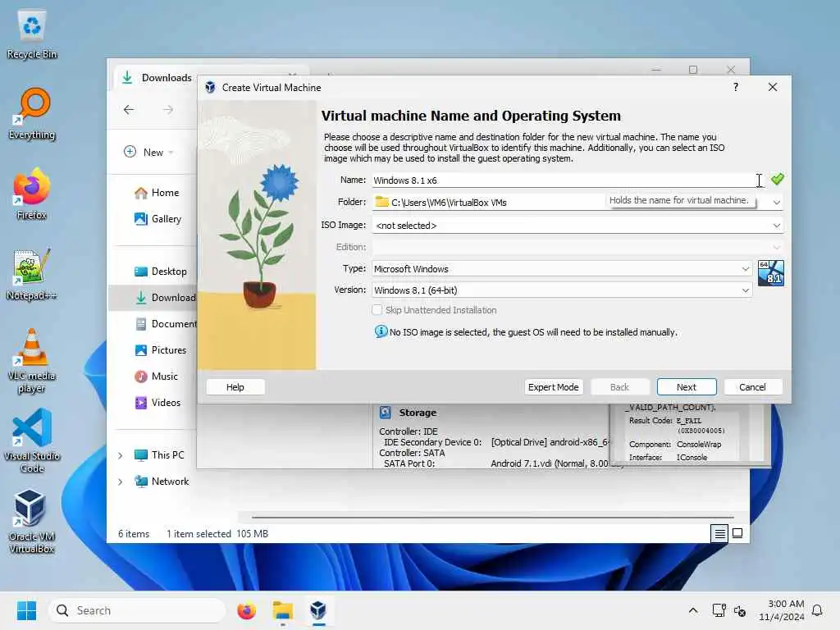This screenshot has height=630, width=840.
Task: Switch File Explorer to large thumbnails view
Action: pyautogui.click(x=737, y=533)
